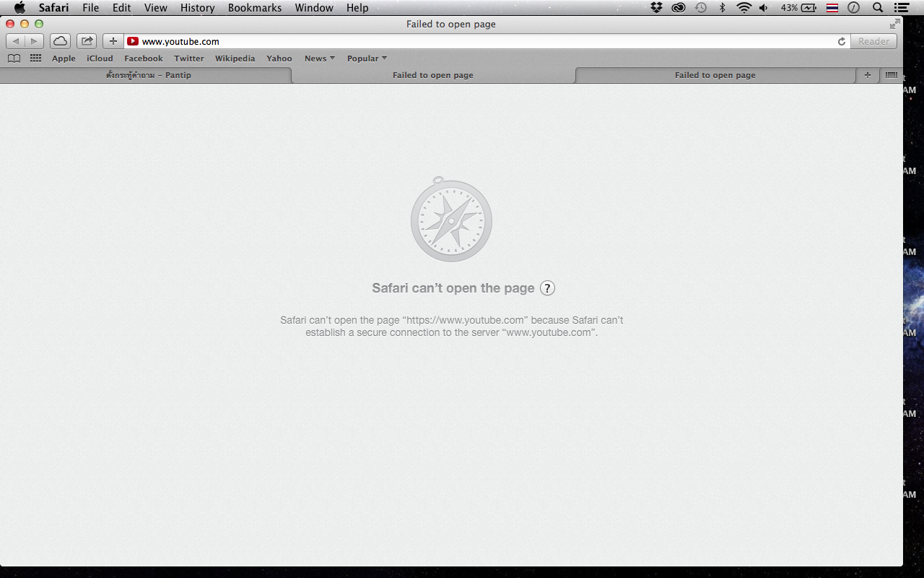Viewport: 924px width, 578px height.
Task: Open the Twitter bookmark
Action: click(x=189, y=59)
